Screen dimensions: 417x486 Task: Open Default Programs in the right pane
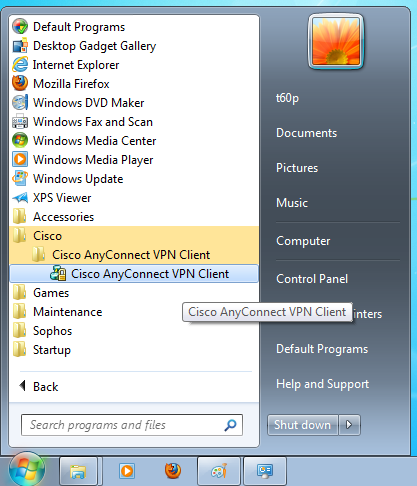click(x=322, y=349)
